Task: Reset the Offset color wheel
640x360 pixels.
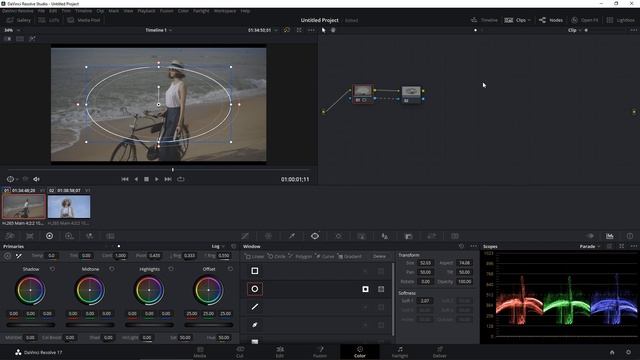Action: (x=230, y=269)
